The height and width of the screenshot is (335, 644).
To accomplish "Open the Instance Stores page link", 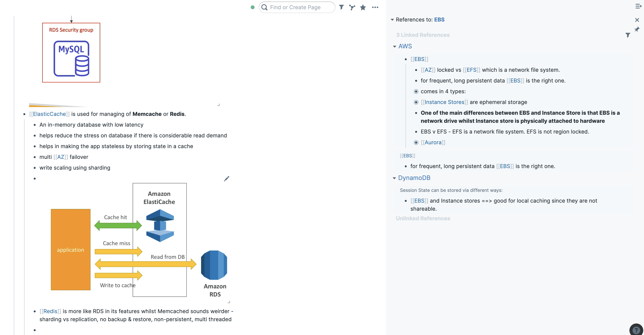I will [444, 102].
